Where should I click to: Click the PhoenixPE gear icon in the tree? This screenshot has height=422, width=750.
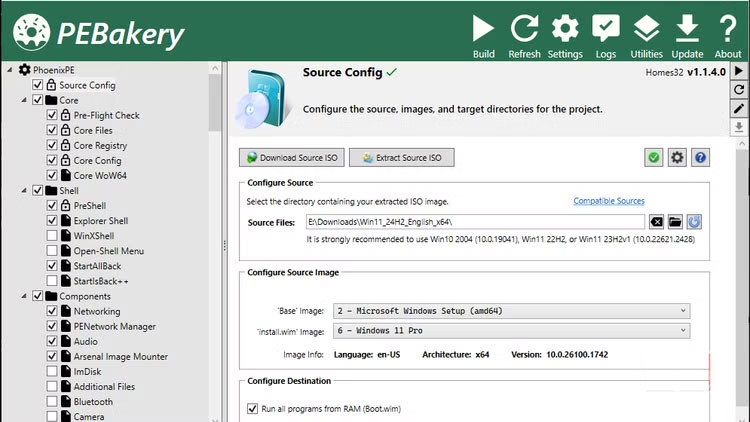pyautogui.click(x=24, y=70)
